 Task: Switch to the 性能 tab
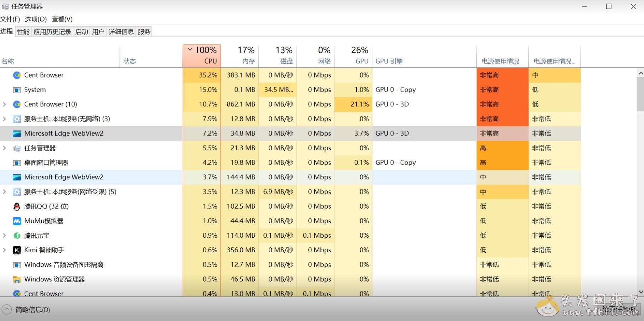pyautogui.click(x=23, y=32)
